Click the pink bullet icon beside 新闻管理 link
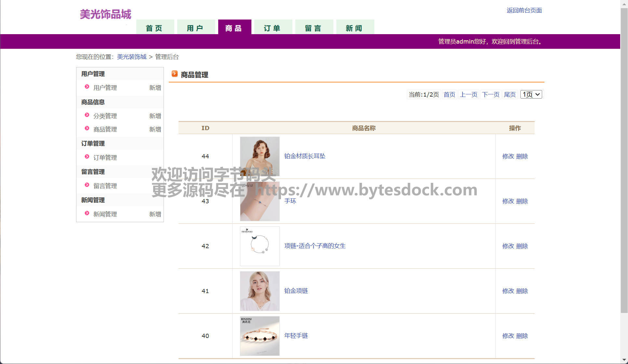 click(87, 213)
